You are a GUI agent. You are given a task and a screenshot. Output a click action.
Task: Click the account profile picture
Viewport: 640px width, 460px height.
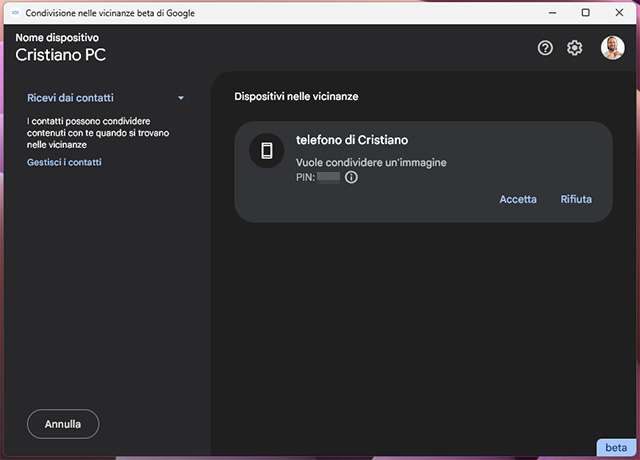(x=612, y=48)
